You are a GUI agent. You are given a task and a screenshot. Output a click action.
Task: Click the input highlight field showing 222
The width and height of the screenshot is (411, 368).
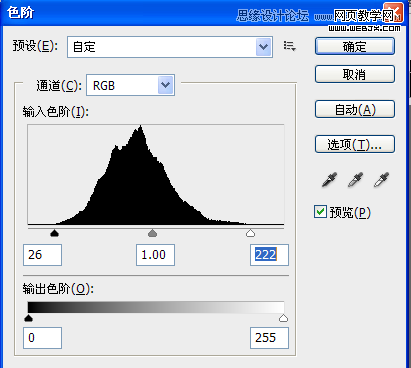(269, 255)
